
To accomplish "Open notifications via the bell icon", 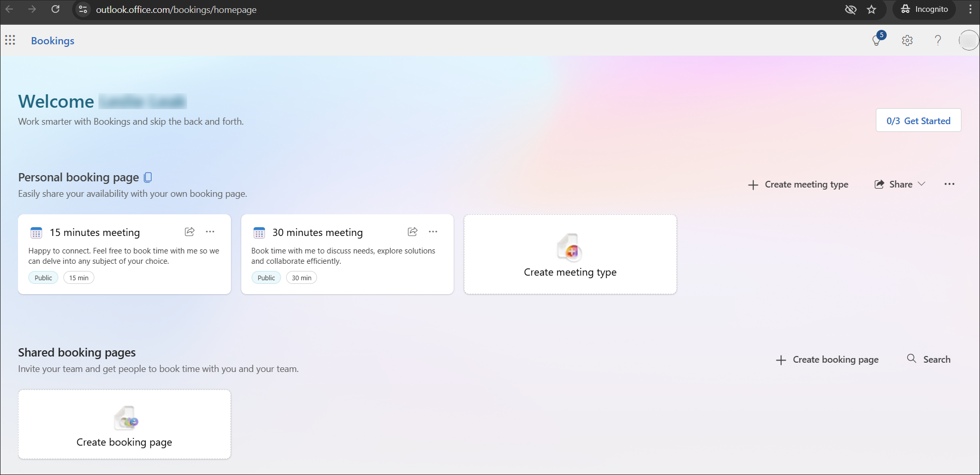I will (x=876, y=40).
